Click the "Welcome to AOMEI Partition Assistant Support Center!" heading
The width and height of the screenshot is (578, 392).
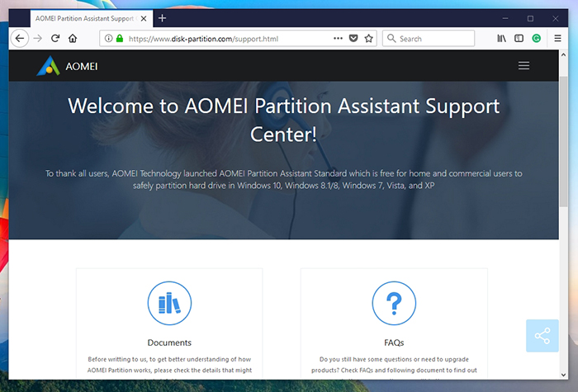[283, 120]
